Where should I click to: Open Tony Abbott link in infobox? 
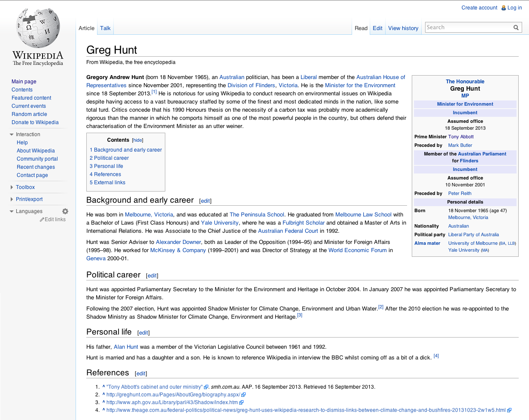pyautogui.click(x=461, y=137)
